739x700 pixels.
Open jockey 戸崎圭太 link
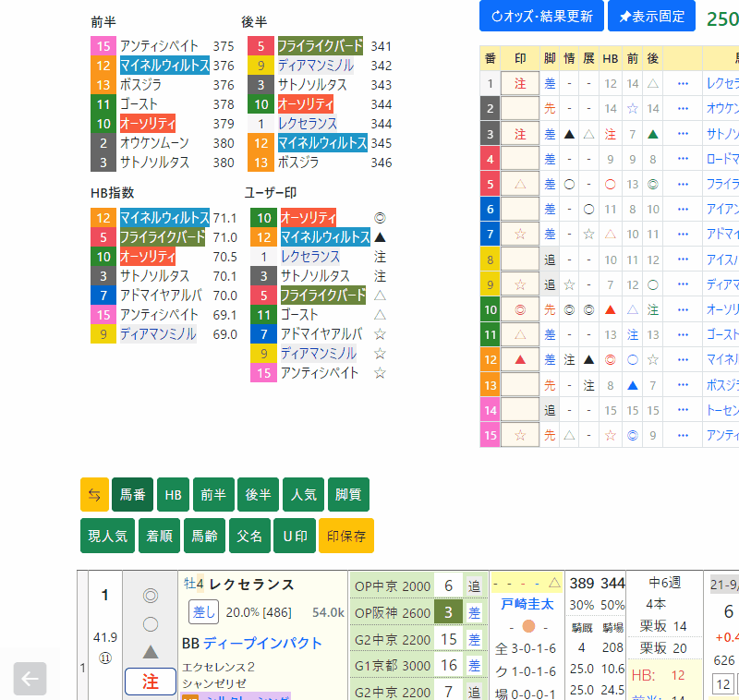pyautogui.click(x=527, y=604)
